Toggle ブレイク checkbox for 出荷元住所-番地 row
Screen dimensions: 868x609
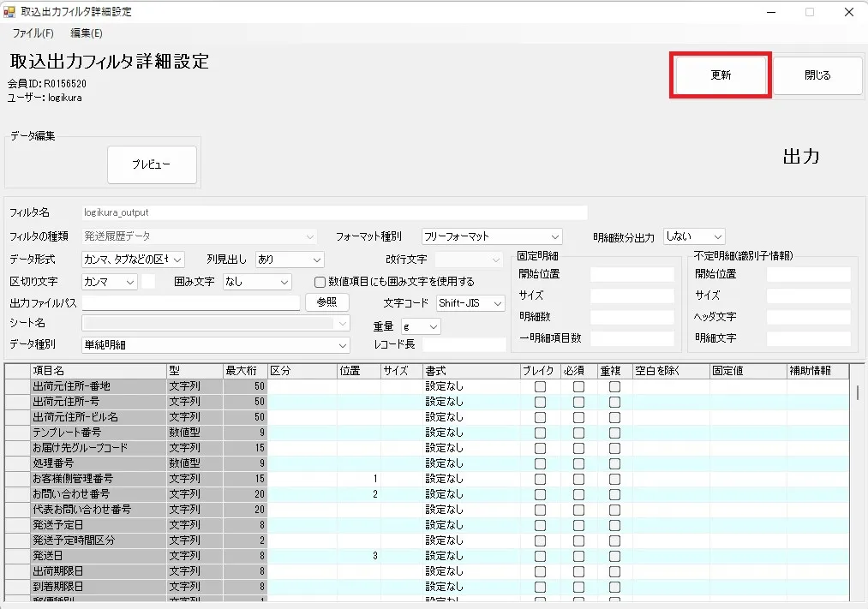[x=540, y=386]
